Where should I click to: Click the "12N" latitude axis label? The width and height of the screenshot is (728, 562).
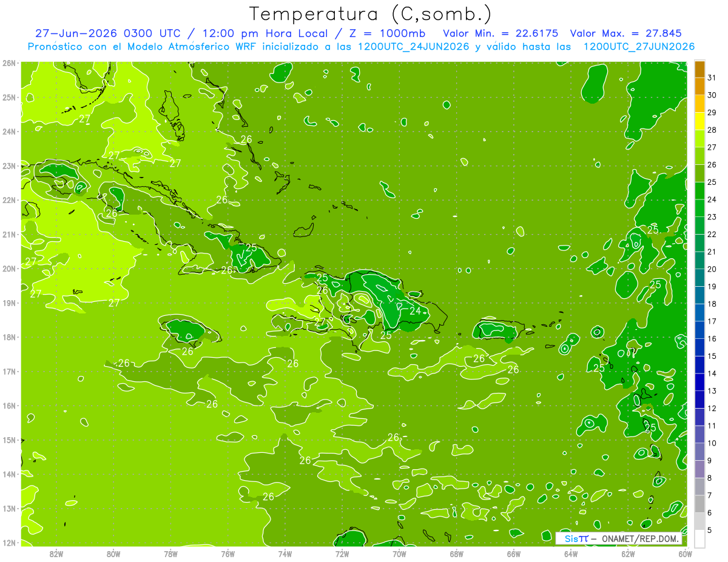point(8,543)
